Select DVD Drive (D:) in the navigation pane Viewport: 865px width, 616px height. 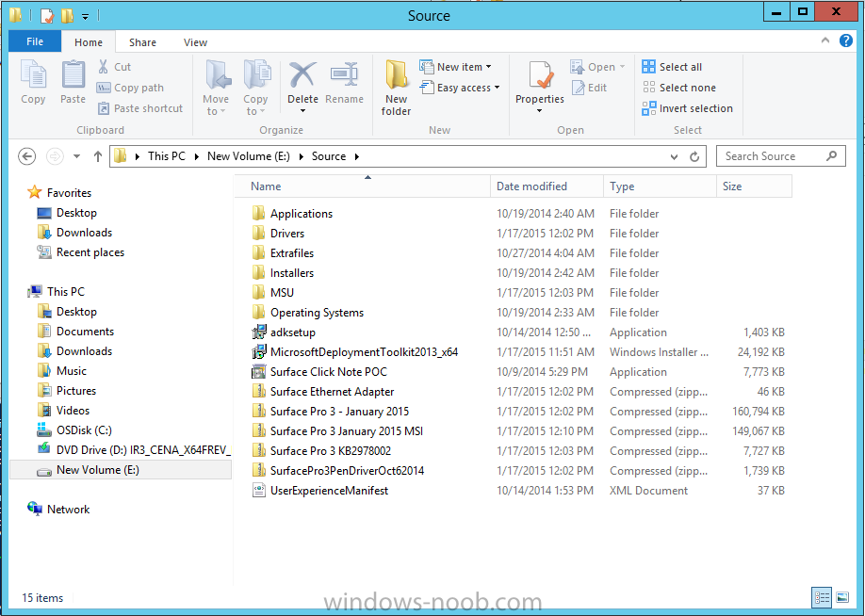coord(143,450)
